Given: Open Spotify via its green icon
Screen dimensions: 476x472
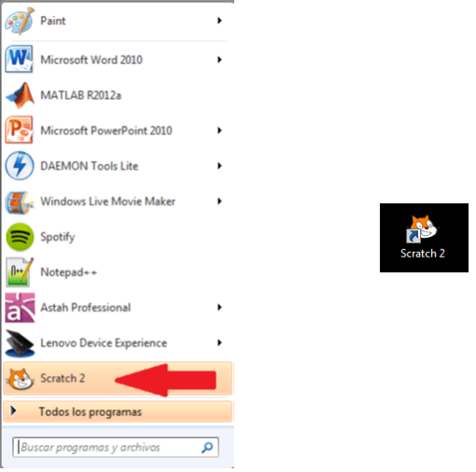Looking at the screenshot, I should tap(20, 237).
